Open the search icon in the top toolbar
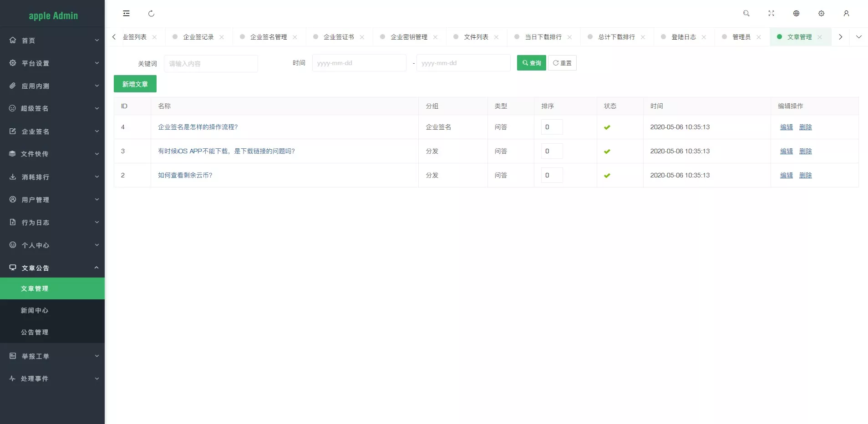 click(746, 13)
